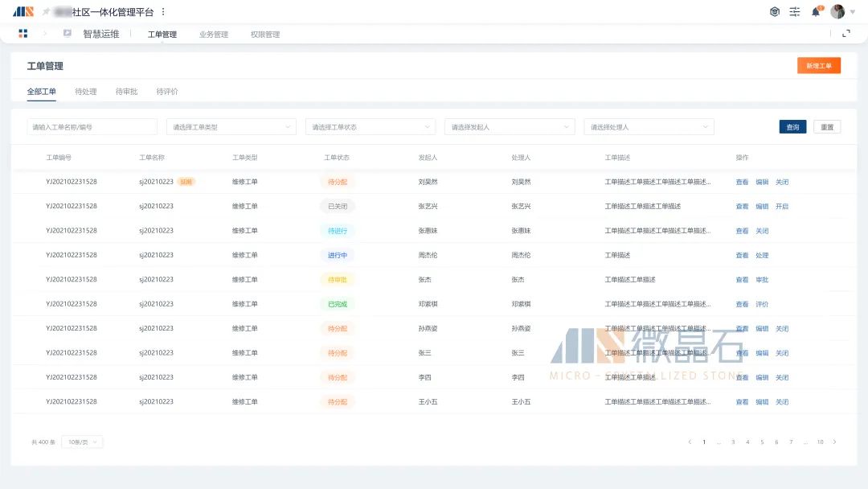Open the settings sliders icon in header
This screenshot has height=489, width=868.
click(795, 12)
